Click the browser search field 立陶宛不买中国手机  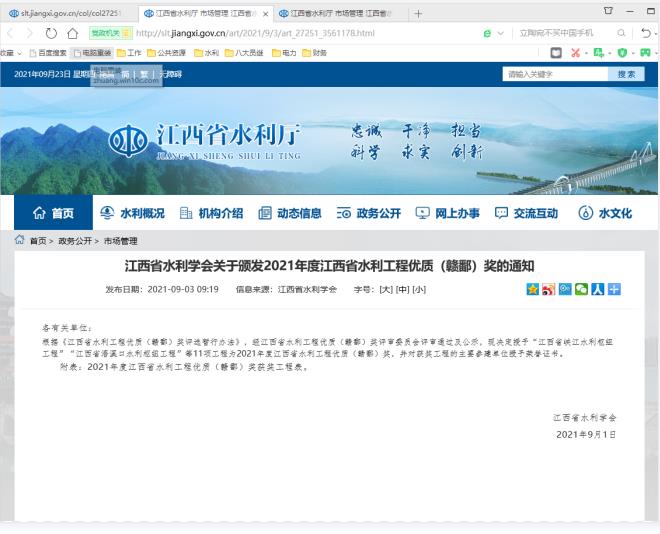(x=556, y=33)
